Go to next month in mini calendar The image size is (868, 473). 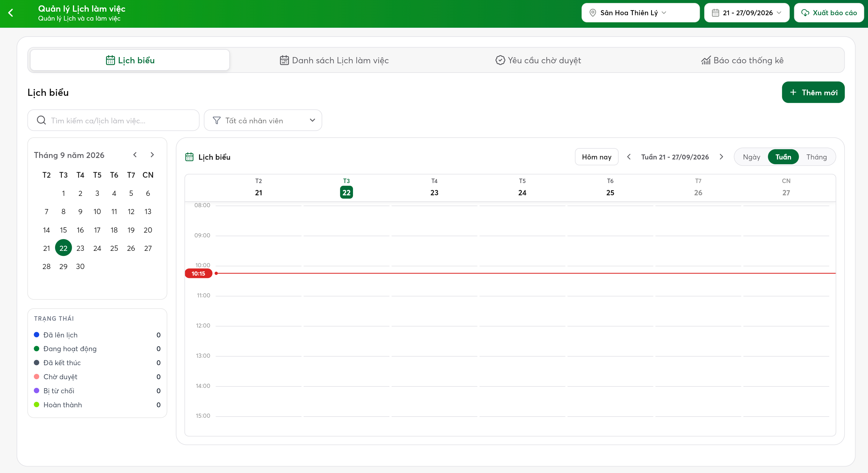coord(152,154)
